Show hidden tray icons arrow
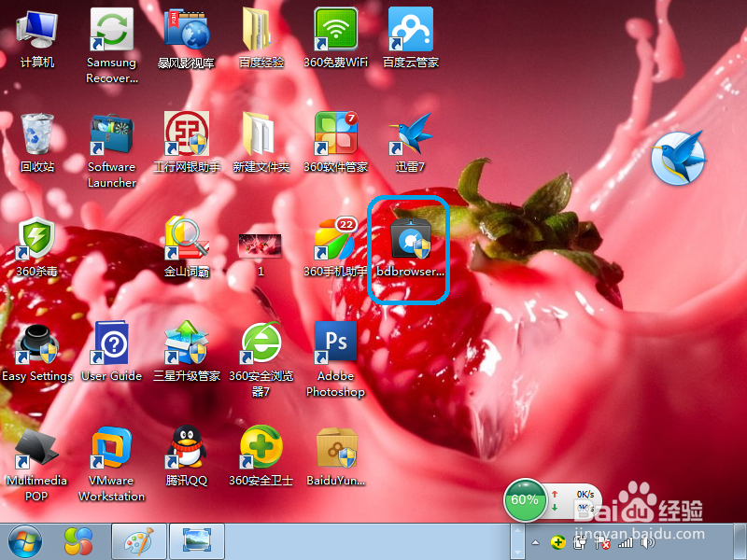747x560 pixels. coord(535,542)
